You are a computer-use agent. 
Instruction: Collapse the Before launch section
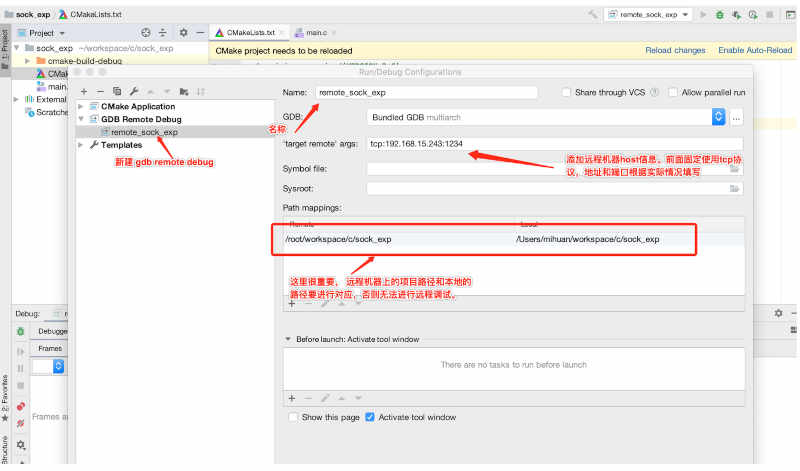(x=288, y=339)
